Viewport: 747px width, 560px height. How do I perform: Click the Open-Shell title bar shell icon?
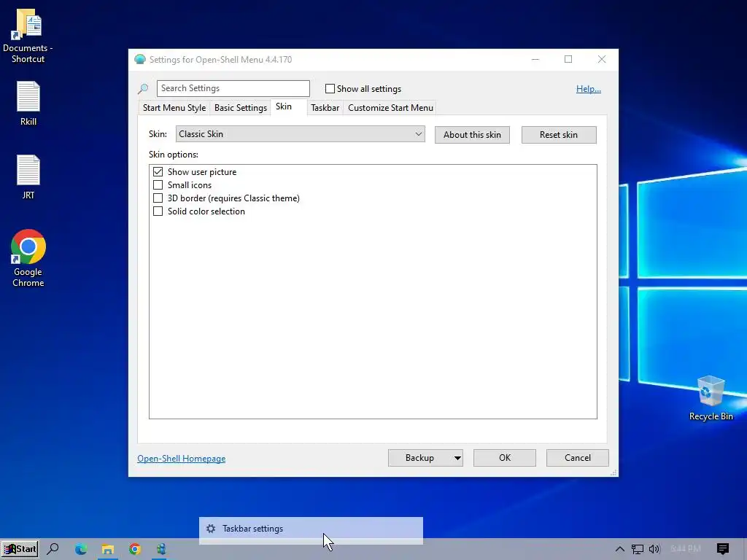click(x=139, y=60)
